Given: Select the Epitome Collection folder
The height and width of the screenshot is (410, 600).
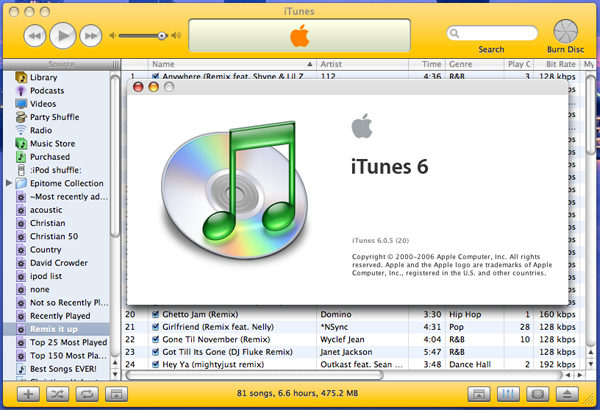Looking at the screenshot, I should coord(67,183).
